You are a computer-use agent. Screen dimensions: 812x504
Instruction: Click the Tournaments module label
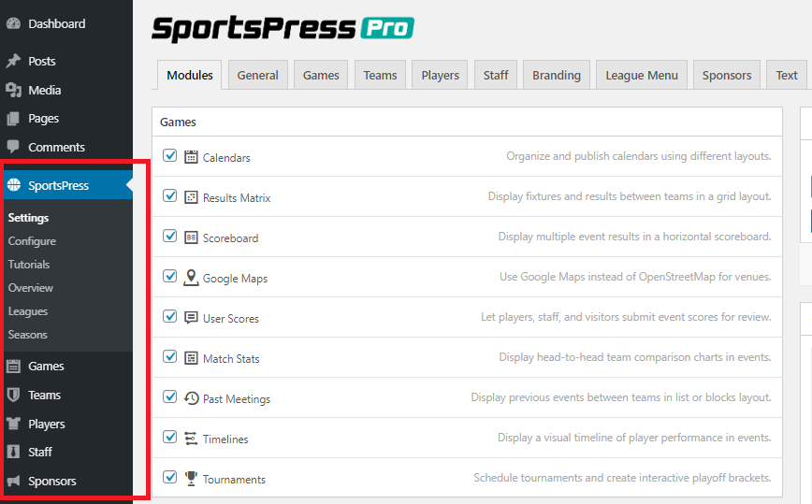234,480
